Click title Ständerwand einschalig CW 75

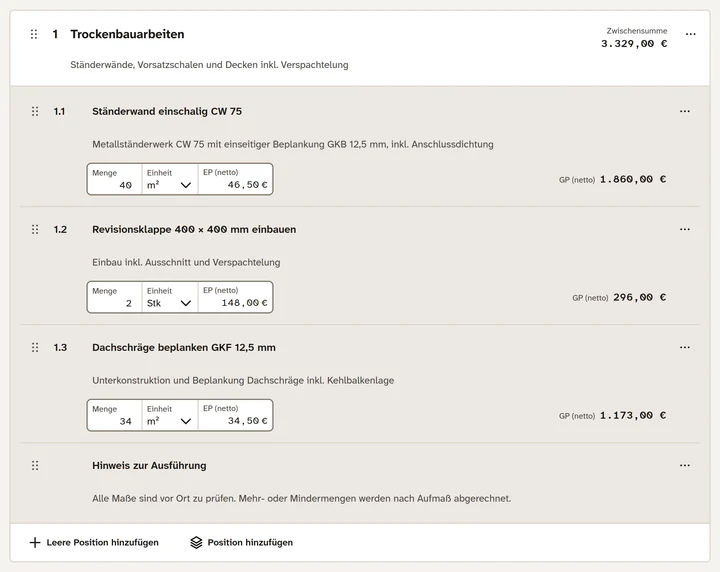coord(167,111)
